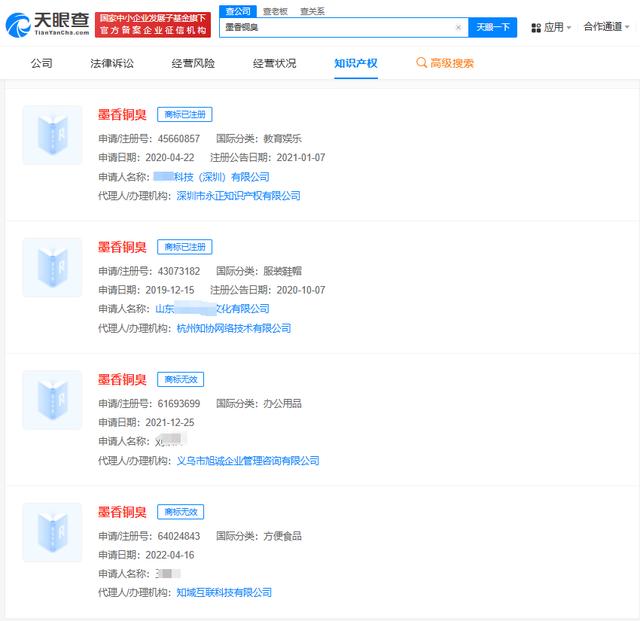The image size is (640, 621).
Task: Select the 经营风险 tab
Action: coord(193,63)
